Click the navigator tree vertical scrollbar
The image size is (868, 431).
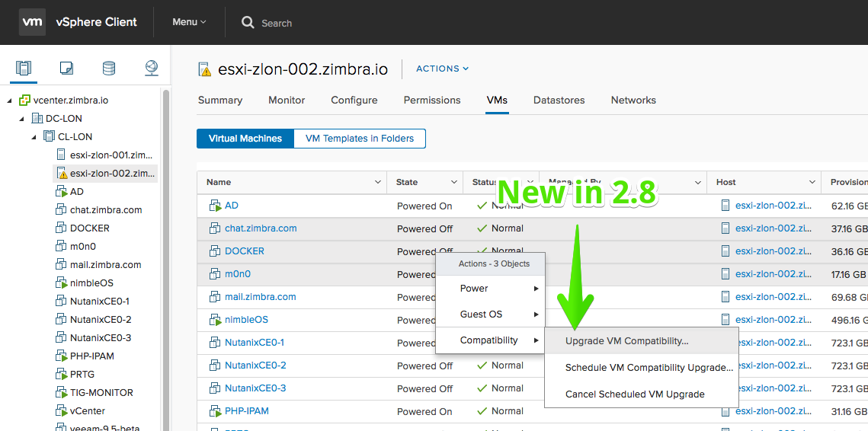[x=166, y=260]
